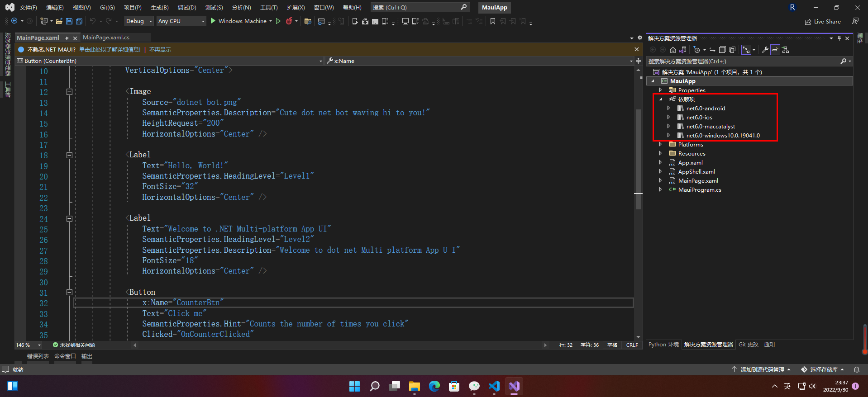868x397 pixels.
Task: Click the account avatar R icon
Action: (792, 7)
